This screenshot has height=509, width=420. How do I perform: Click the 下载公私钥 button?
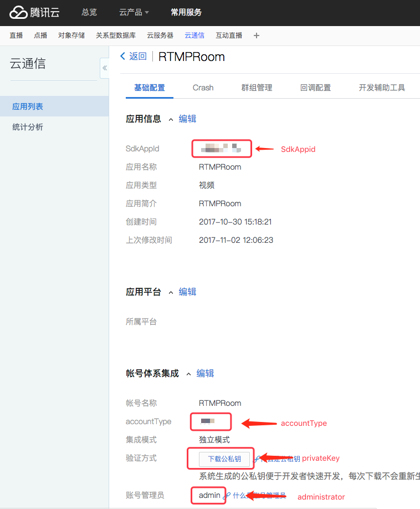(224, 459)
